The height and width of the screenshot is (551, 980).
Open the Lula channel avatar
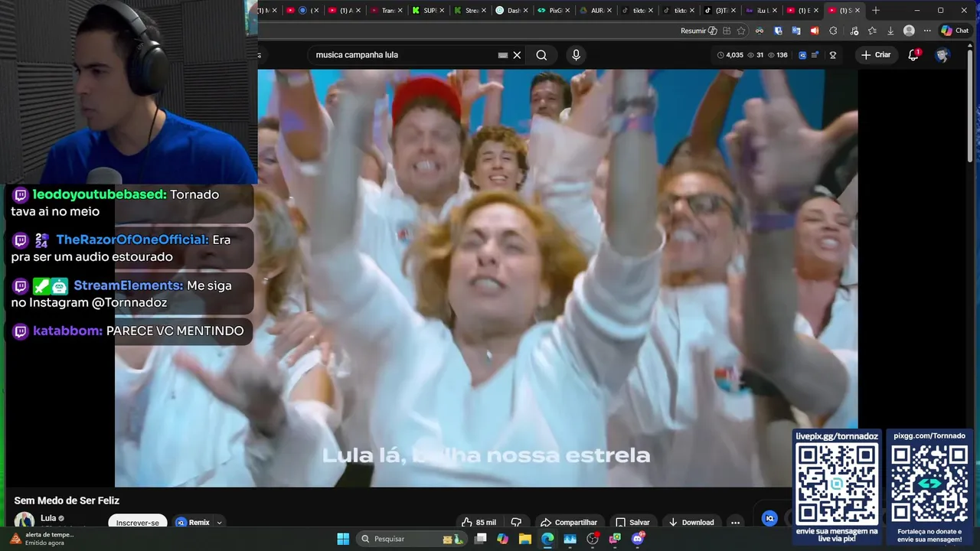[24, 520]
